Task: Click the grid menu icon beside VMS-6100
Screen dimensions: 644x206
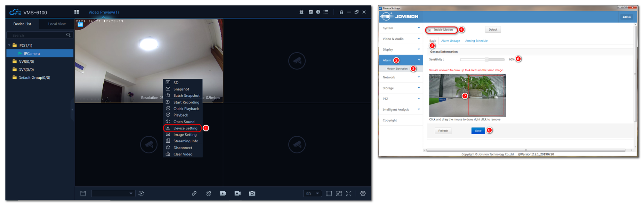Action: (77, 12)
